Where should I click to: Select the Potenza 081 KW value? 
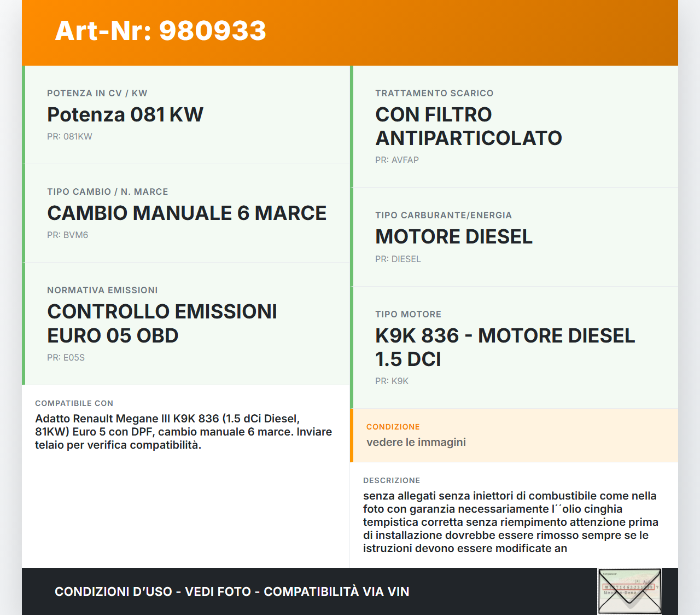click(125, 115)
